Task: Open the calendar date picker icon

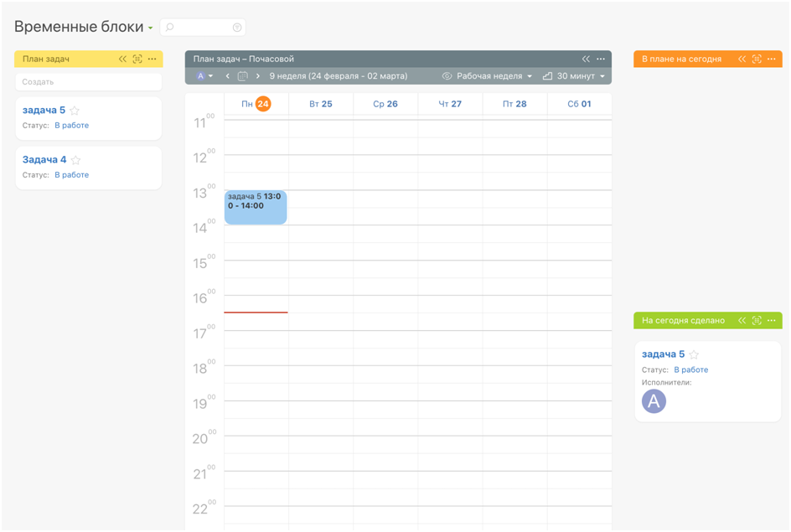Action: (x=243, y=76)
